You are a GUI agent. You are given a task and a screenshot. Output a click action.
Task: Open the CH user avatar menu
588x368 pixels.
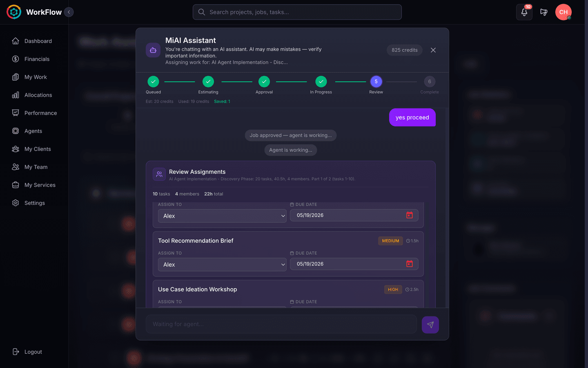pos(563,12)
